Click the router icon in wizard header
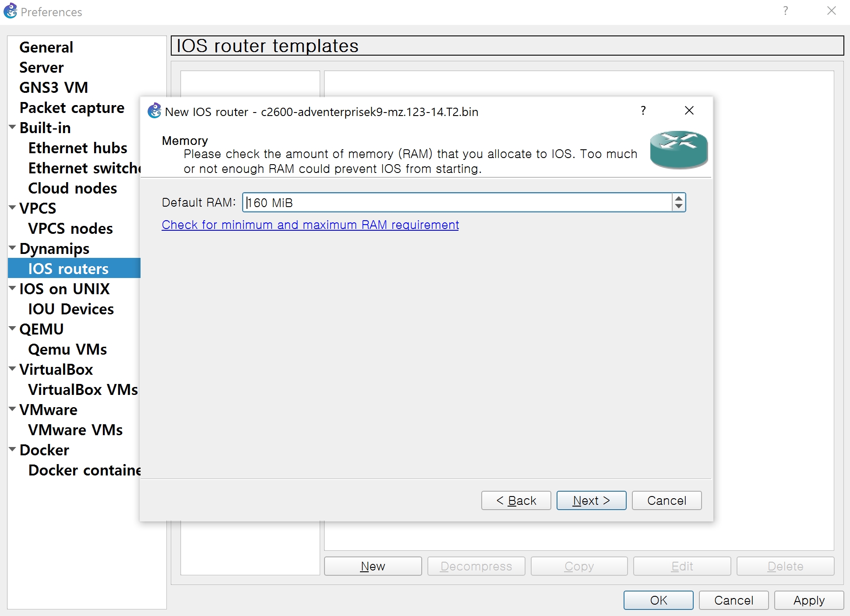850x616 pixels. pos(678,150)
